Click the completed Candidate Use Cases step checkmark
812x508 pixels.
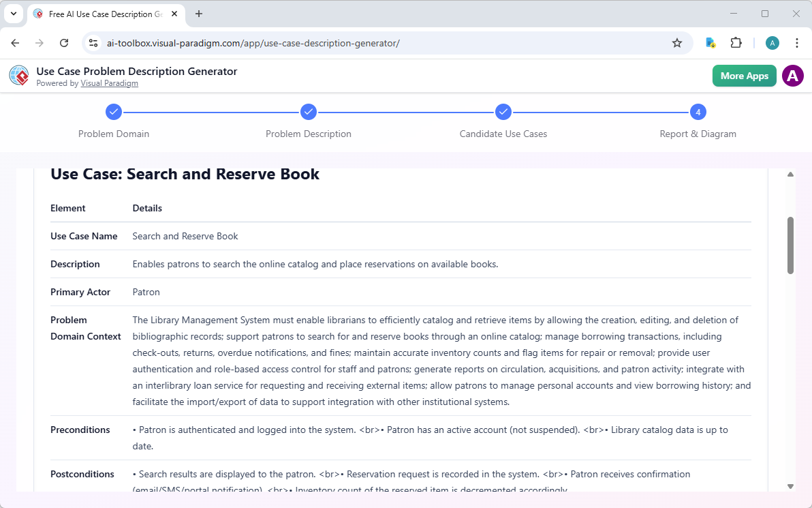pos(503,111)
